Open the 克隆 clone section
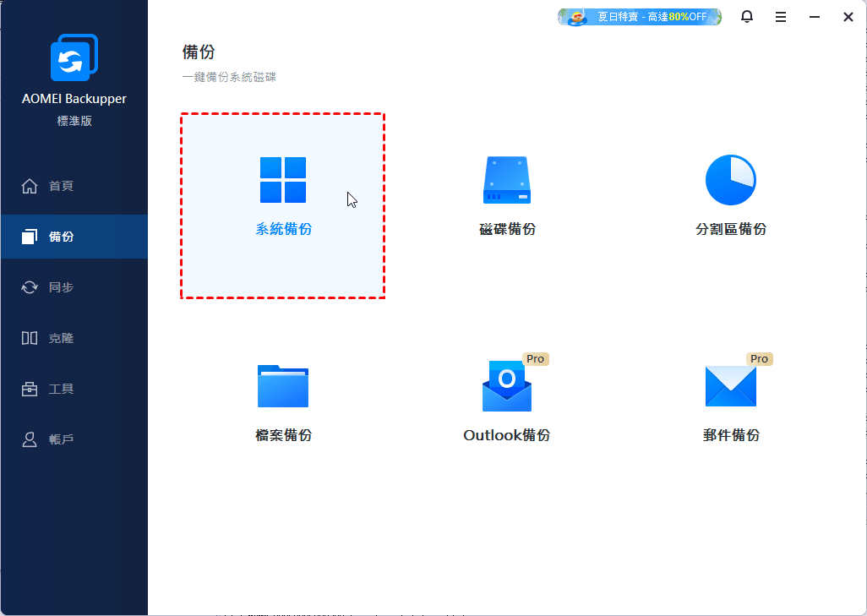 pos(74,338)
